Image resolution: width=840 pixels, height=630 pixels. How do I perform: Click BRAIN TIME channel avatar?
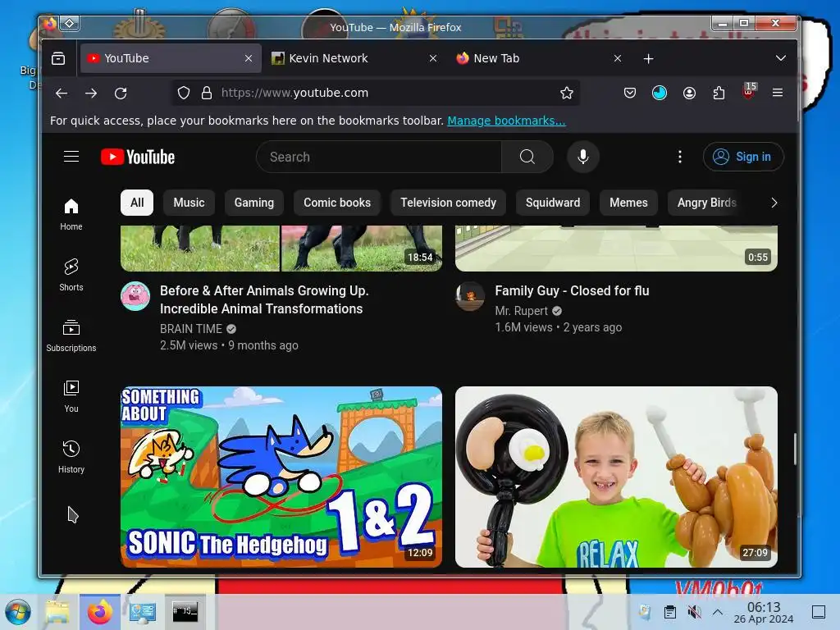135,295
